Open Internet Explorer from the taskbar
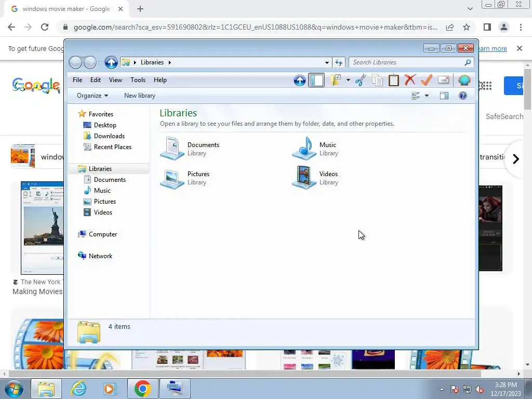The height and width of the screenshot is (399, 532). [78, 389]
